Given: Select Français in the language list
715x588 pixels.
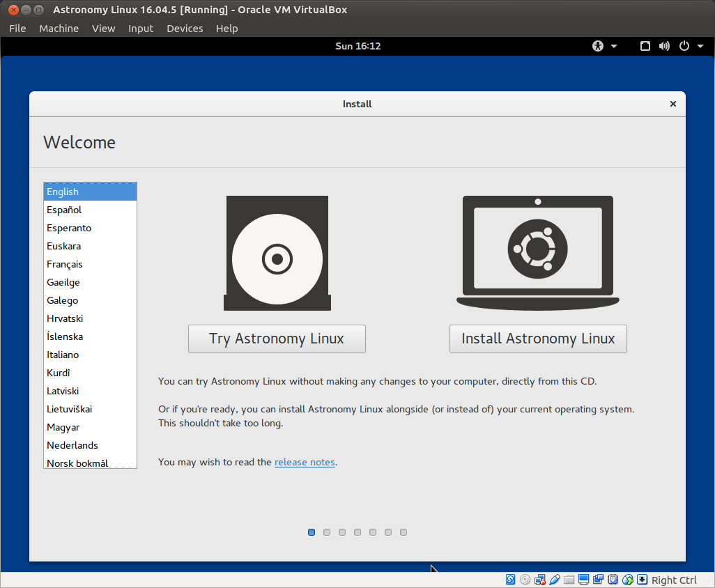Looking at the screenshot, I should 65,264.
